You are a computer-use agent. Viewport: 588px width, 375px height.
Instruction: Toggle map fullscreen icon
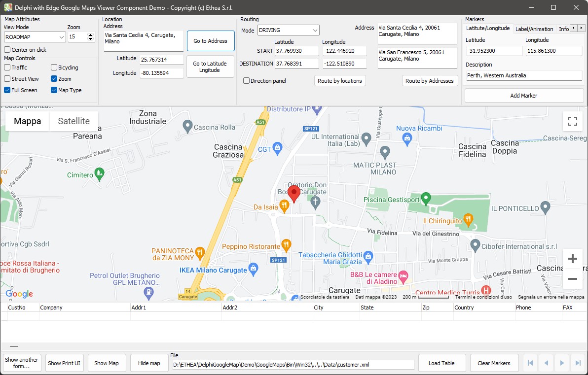(x=572, y=121)
